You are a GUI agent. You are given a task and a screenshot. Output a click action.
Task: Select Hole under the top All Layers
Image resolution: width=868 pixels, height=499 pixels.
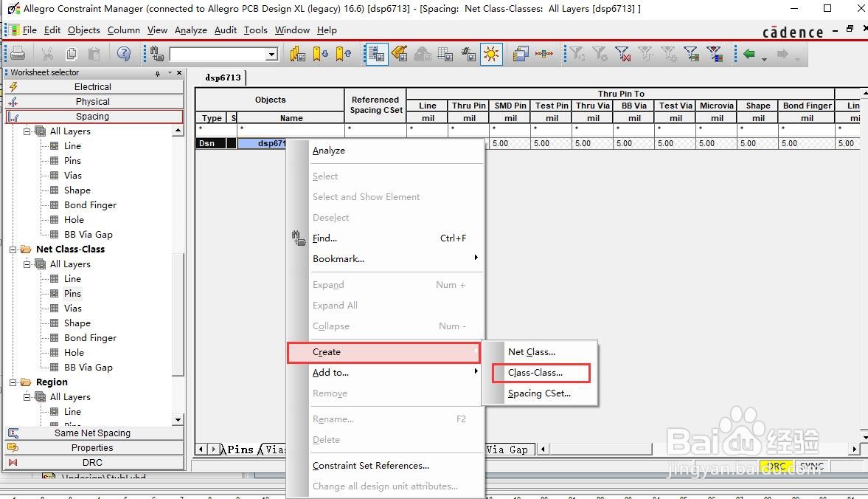click(74, 220)
